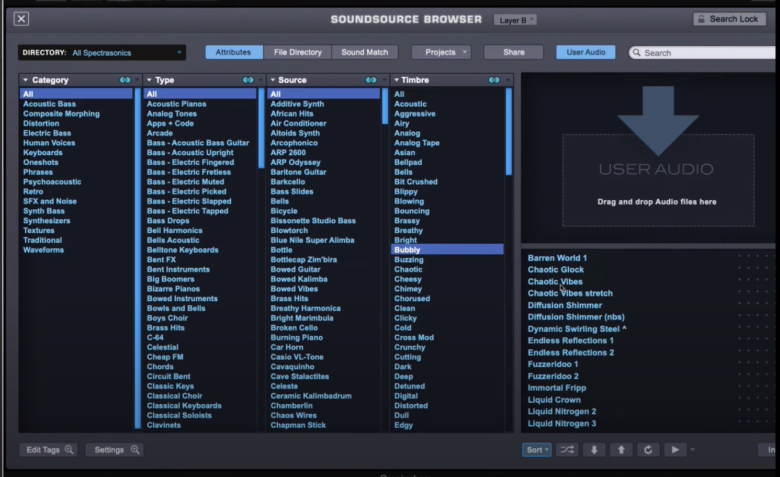This screenshot has height=477, width=780.
Task: Click the play button to audition sounds
Action: [675, 450]
